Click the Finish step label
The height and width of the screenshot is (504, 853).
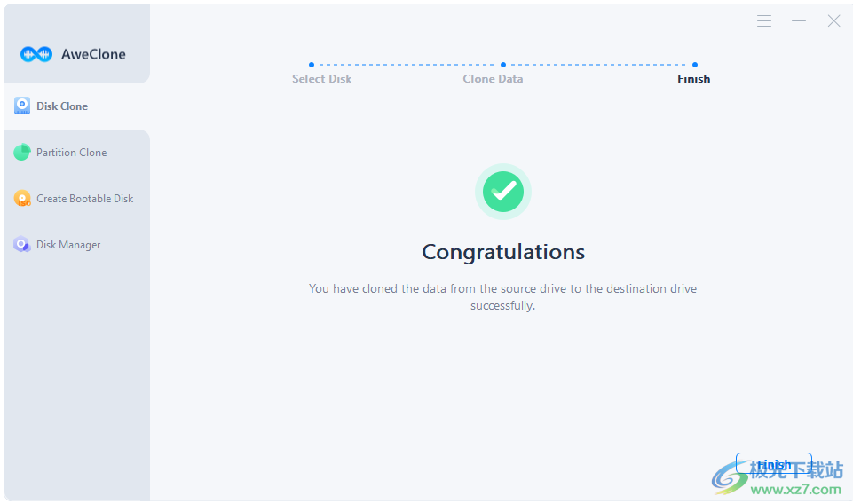(693, 79)
